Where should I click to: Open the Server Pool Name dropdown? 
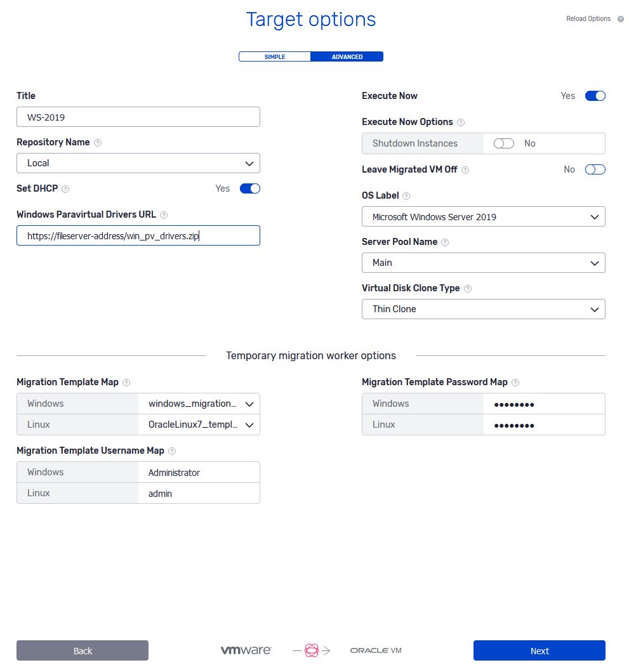tap(484, 263)
